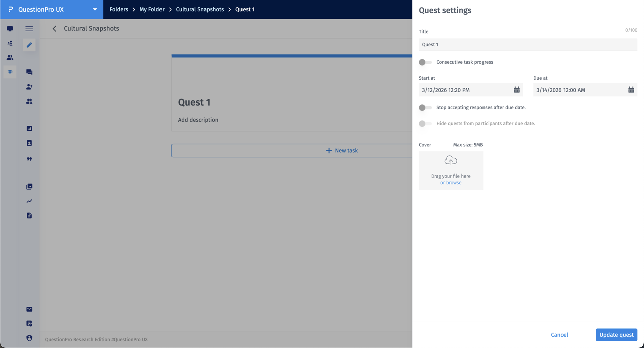Image resolution: width=644 pixels, height=348 pixels.
Task: Click the Update quest button
Action: pyautogui.click(x=616, y=335)
